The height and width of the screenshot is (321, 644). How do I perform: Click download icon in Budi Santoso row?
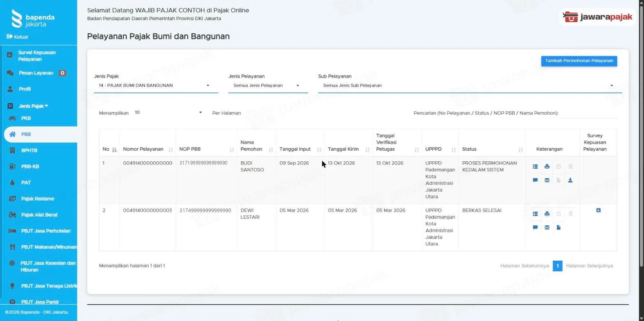tap(570, 180)
